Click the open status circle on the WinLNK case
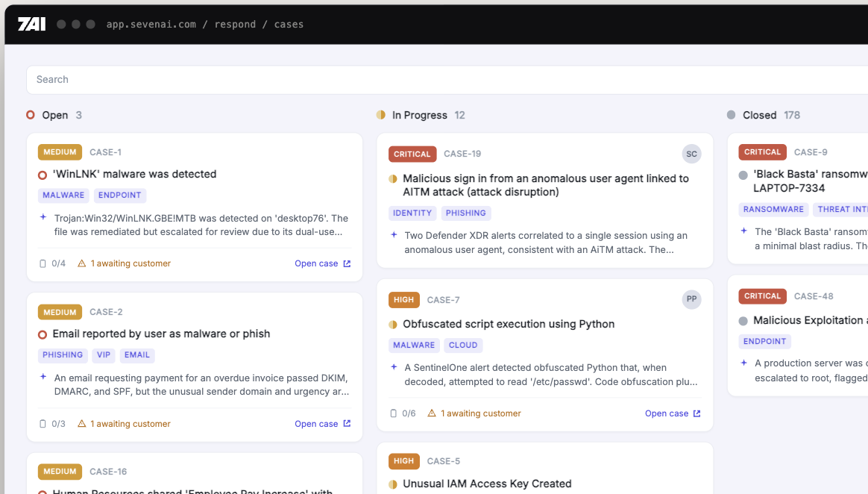Viewport: 868px width, 494px height. (42, 175)
